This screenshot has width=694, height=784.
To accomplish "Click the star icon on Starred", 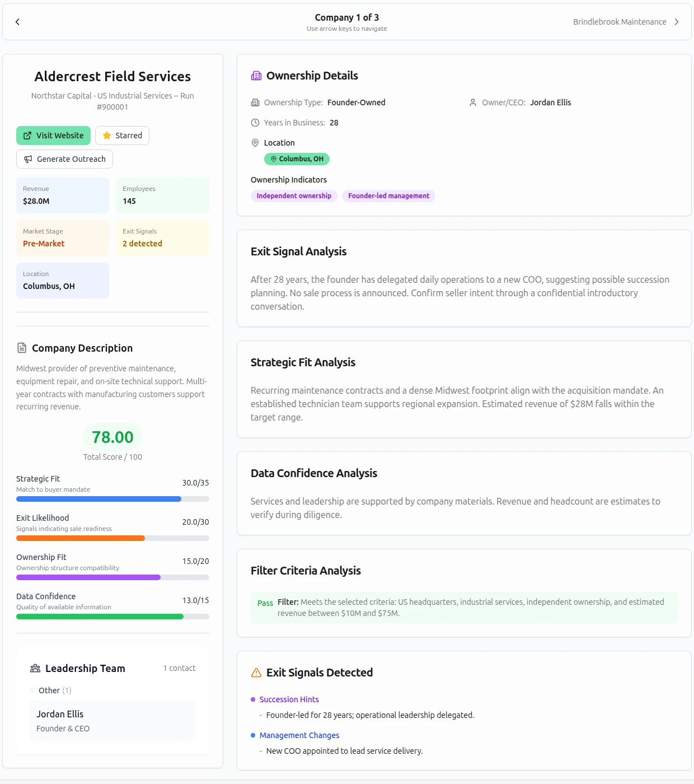I will (107, 136).
